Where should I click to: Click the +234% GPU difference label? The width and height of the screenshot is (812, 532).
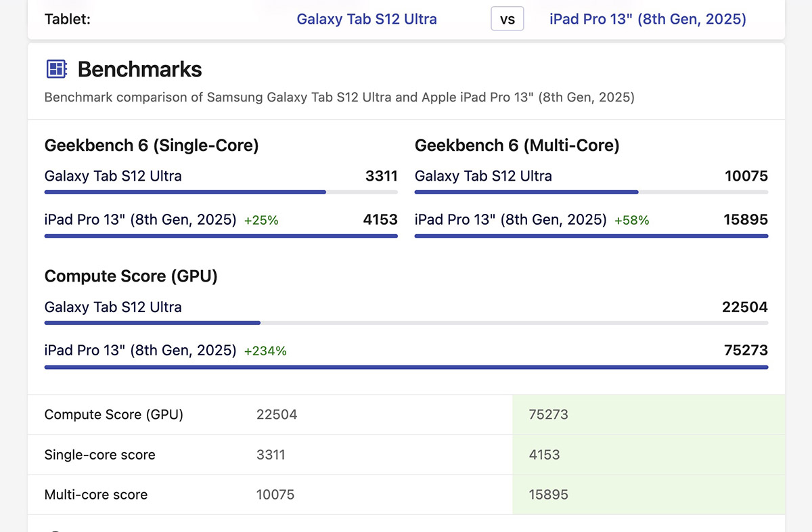click(x=265, y=351)
